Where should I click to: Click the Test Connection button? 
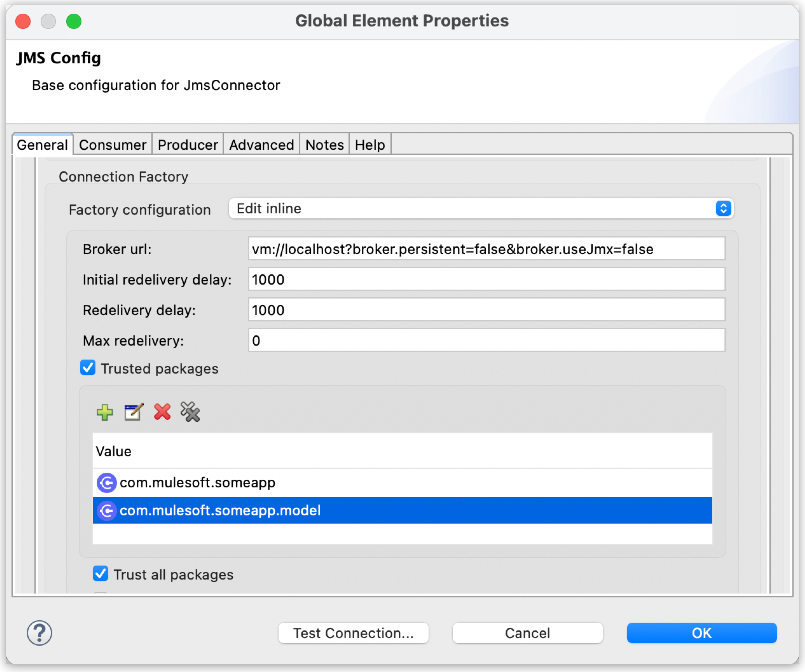click(x=354, y=633)
